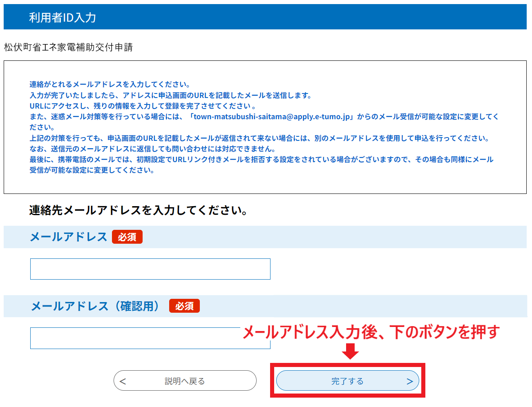Click the line starting 上記の対策を行っても
Viewport: 532px width, 407px height.
pyautogui.click(x=259, y=138)
